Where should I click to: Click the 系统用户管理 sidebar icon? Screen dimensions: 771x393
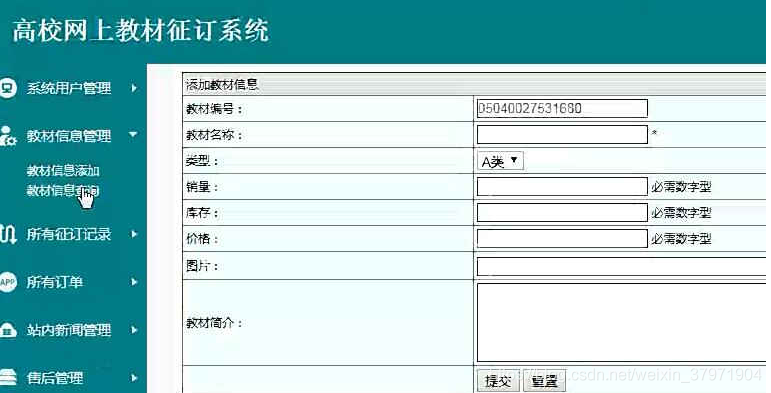point(7,88)
